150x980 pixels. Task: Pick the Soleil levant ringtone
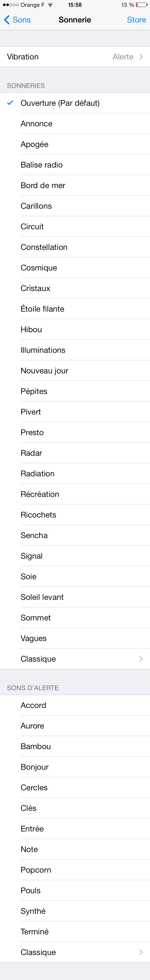tap(75, 597)
